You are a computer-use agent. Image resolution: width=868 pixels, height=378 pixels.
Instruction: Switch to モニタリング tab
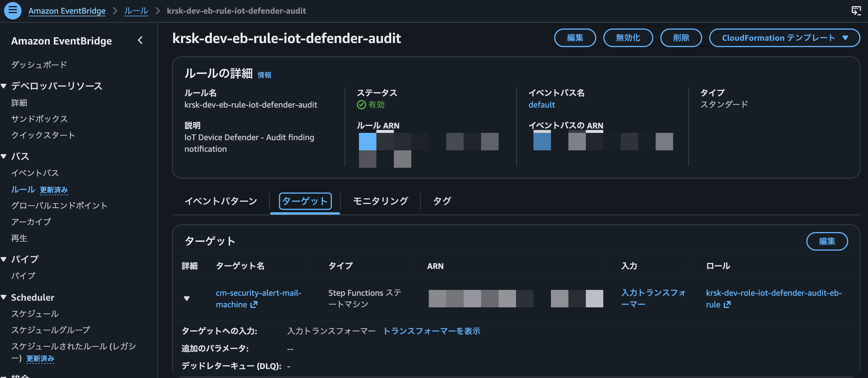pos(380,201)
